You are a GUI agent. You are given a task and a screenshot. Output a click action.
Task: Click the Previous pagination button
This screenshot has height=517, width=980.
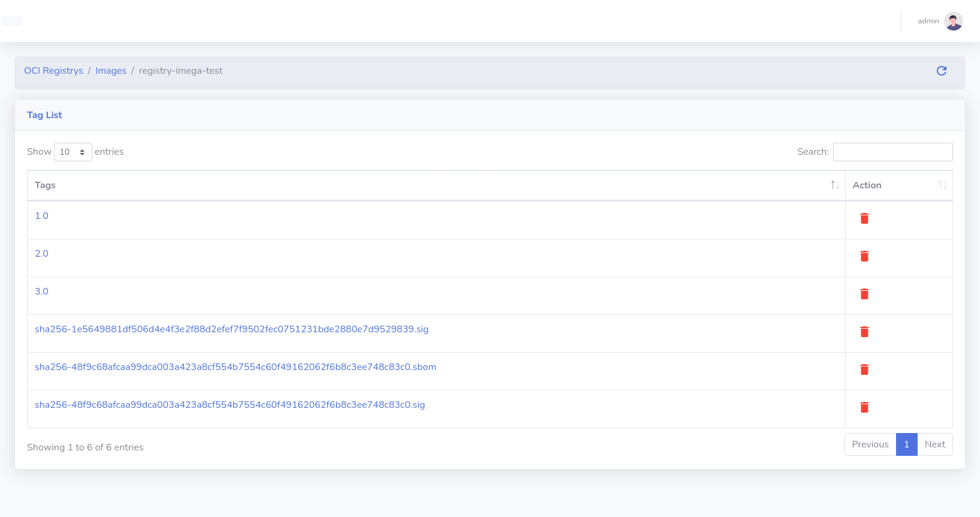click(x=870, y=444)
